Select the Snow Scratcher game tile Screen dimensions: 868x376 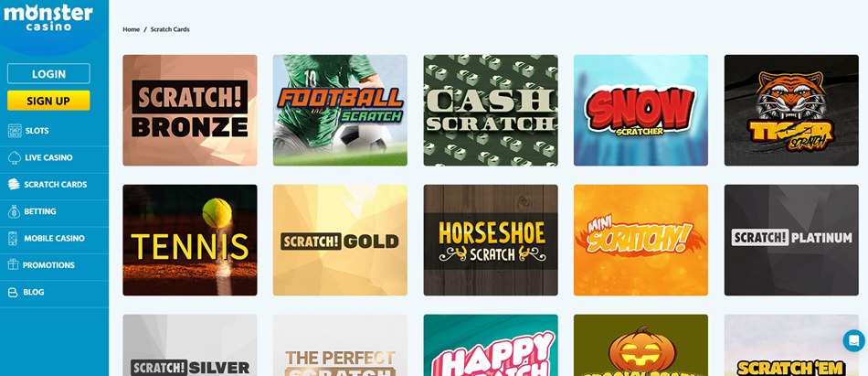coord(640,110)
